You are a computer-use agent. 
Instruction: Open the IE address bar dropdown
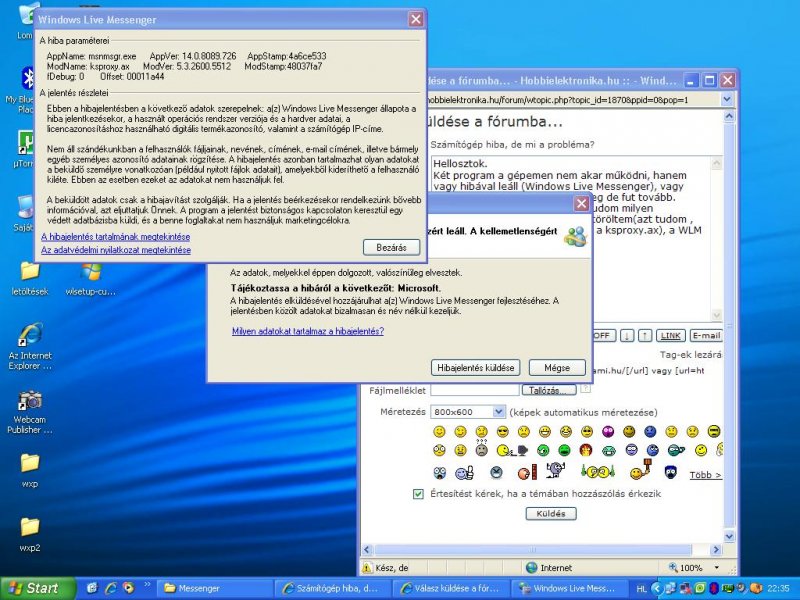coord(728,100)
